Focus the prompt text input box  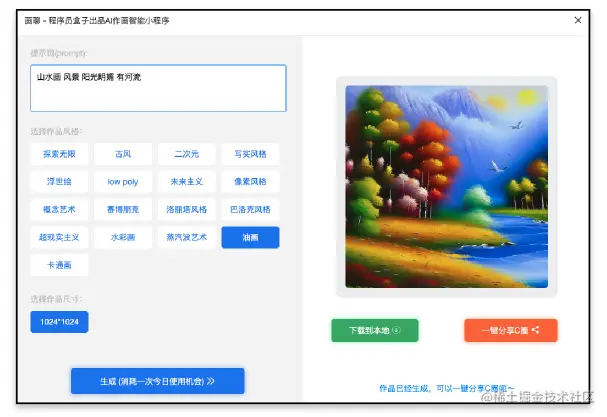tap(158, 88)
